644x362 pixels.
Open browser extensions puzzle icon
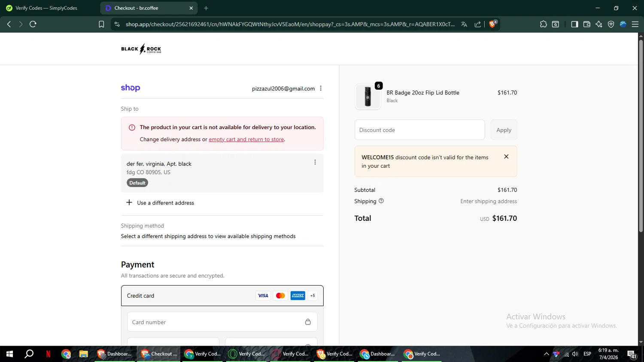click(x=544, y=24)
